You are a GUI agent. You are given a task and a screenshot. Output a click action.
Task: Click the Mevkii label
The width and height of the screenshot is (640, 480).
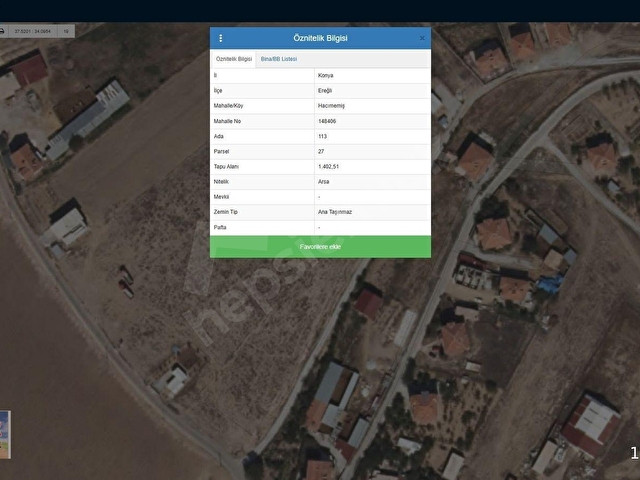click(x=221, y=197)
